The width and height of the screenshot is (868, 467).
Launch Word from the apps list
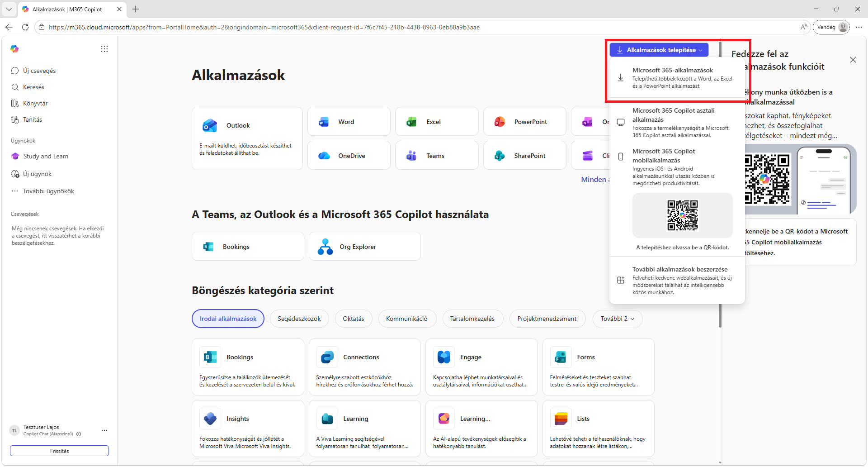click(349, 122)
